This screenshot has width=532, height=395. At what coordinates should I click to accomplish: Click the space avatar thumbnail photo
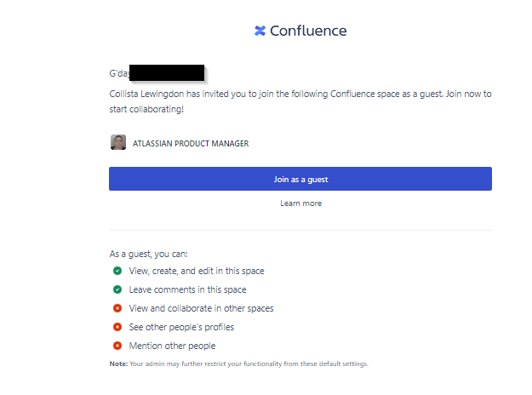point(118,142)
